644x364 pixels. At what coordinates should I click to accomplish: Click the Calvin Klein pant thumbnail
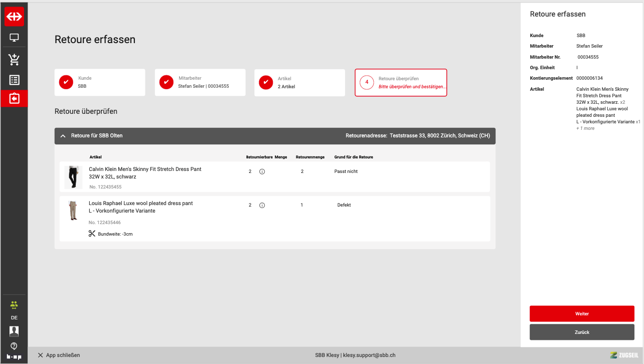(73, 177)
